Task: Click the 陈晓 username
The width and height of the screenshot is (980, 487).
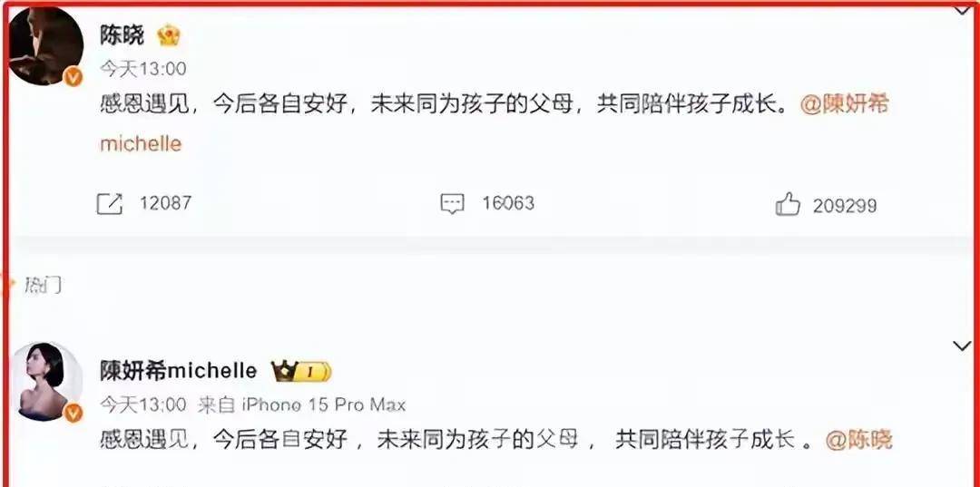Action: (122, 35)
